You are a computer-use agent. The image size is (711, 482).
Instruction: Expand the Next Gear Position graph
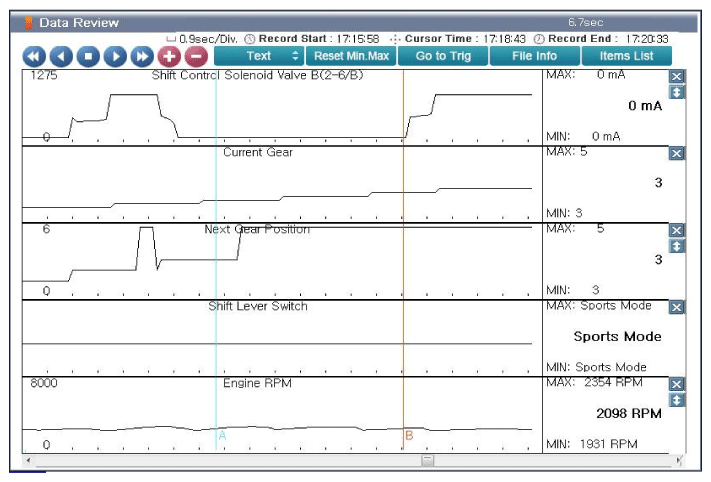[677, 247]
